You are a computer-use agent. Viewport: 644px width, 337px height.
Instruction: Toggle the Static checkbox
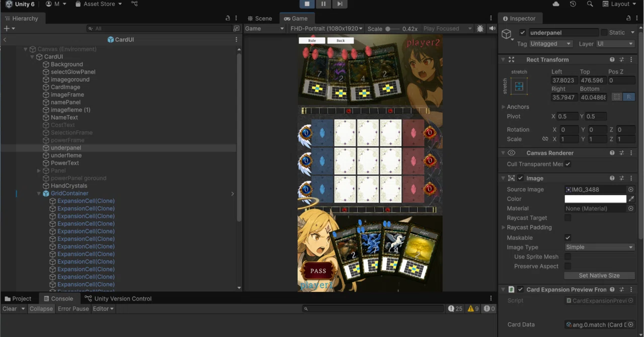604,33
